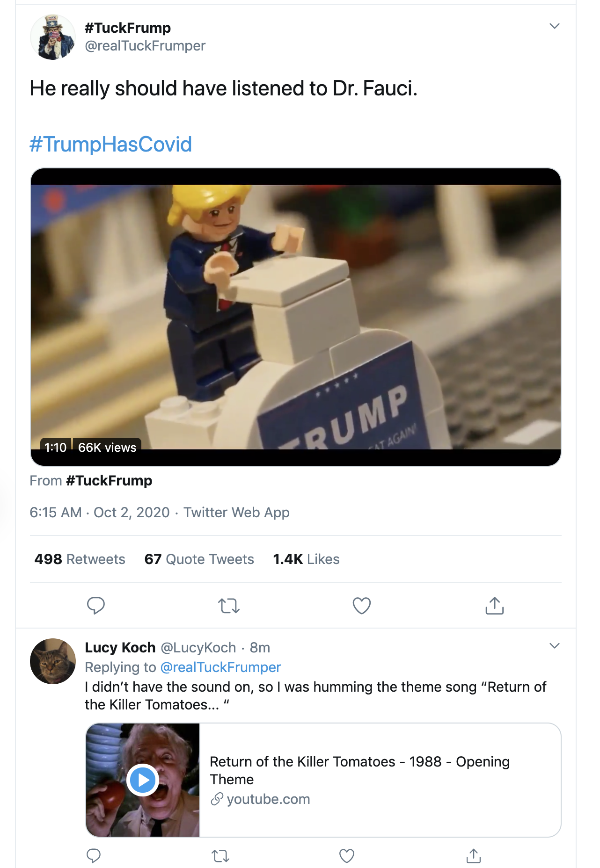Reply to Lucy Koch's tweet
This screenshot has width=600, height=868.
(94, 856)
